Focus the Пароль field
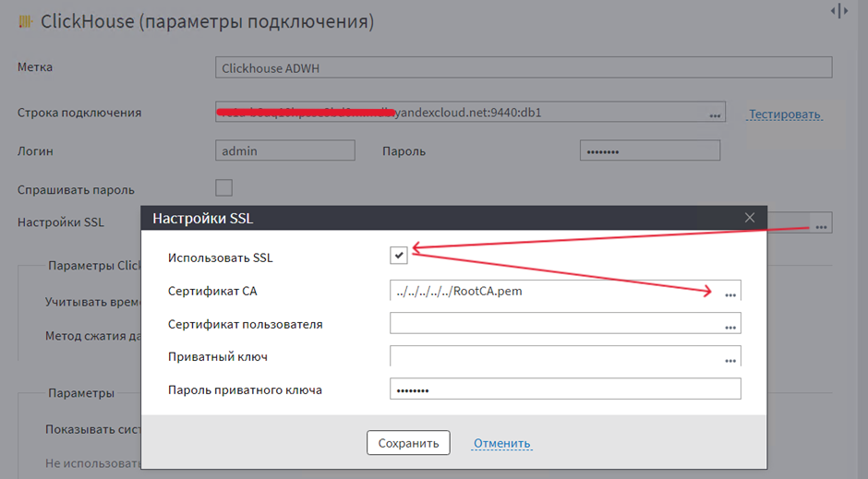868x479 pixels. [650, 150]
